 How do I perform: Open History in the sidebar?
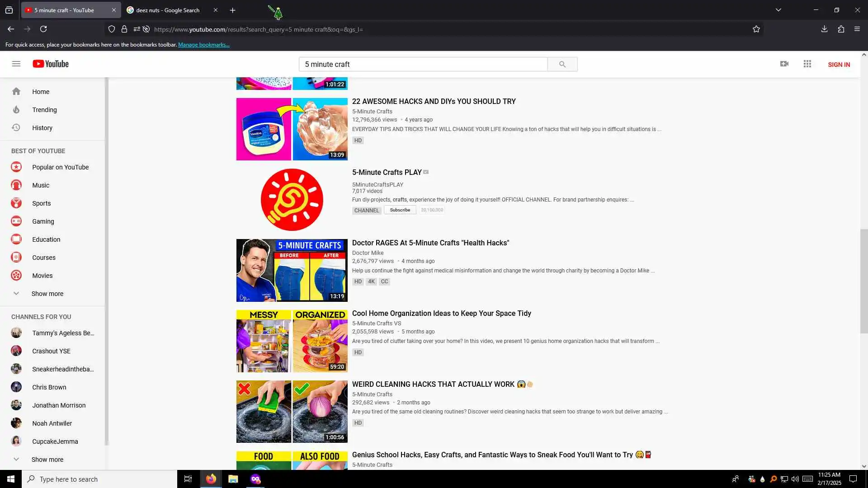point(42,128)
